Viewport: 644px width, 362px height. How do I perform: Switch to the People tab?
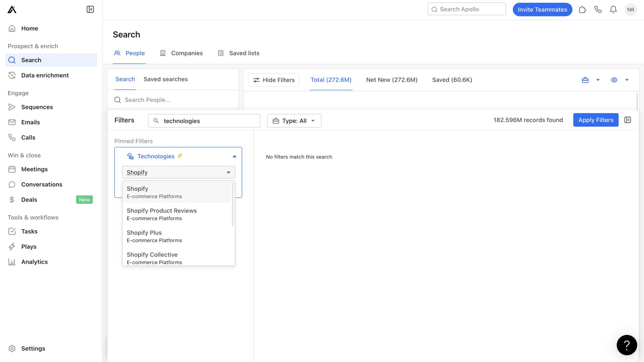pos(129,53)
